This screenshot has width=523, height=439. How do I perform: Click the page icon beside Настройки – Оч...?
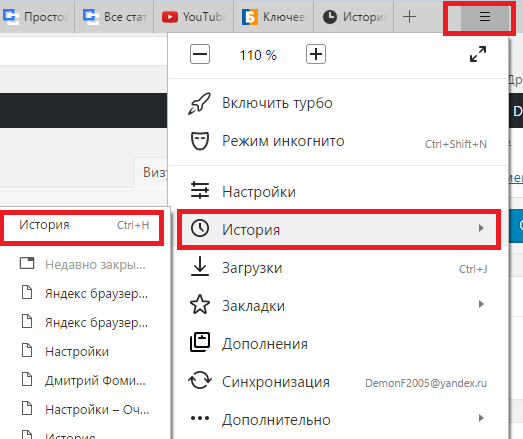pos(27,408)
